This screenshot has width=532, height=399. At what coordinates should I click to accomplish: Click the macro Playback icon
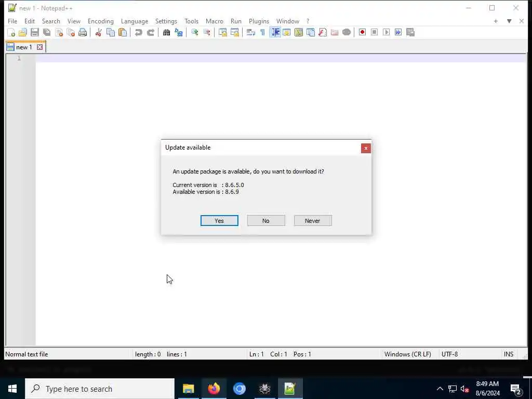click(x=386, y=32)
